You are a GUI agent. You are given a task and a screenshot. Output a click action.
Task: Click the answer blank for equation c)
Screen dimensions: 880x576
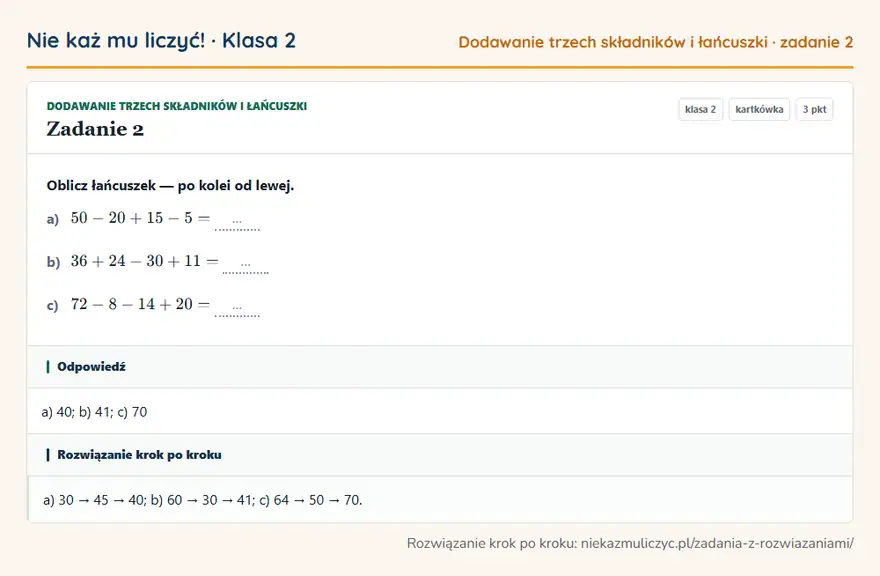pos(237,308)
